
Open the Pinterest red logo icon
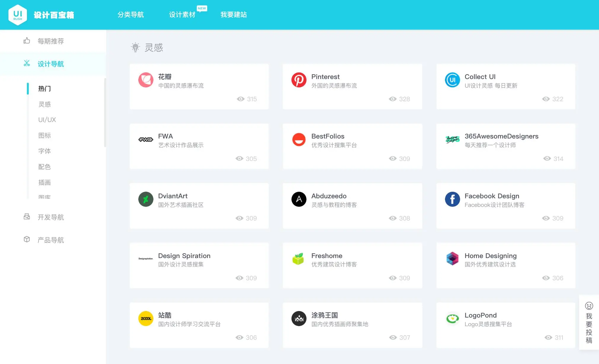[299, 80]
